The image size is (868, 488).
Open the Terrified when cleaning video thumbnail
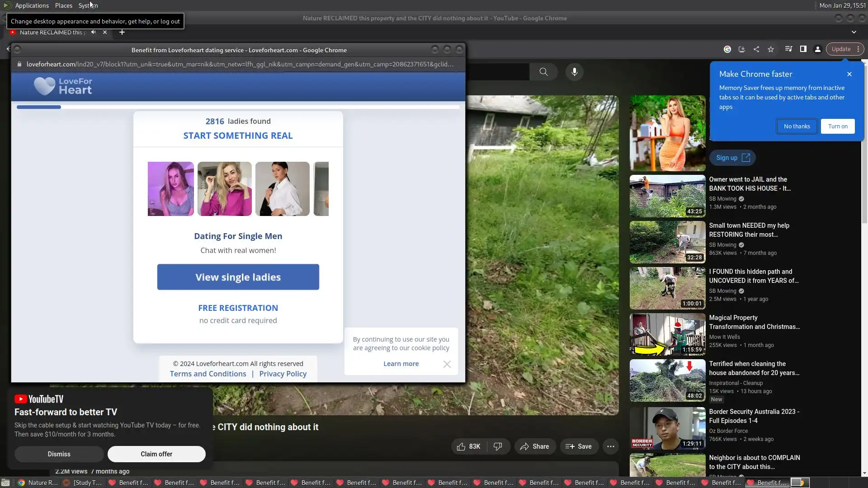(667, 380)
